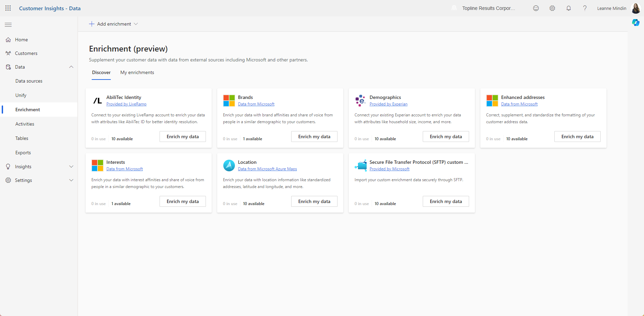
Task: Expand the Insights section chevron
Action: tap(71, 167)
